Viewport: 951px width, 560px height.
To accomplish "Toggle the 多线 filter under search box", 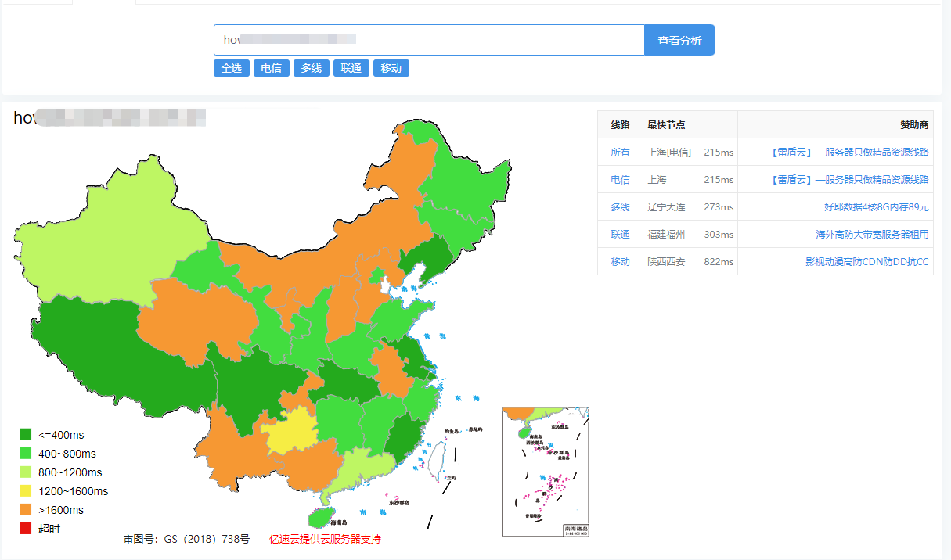I will [312, 68].
